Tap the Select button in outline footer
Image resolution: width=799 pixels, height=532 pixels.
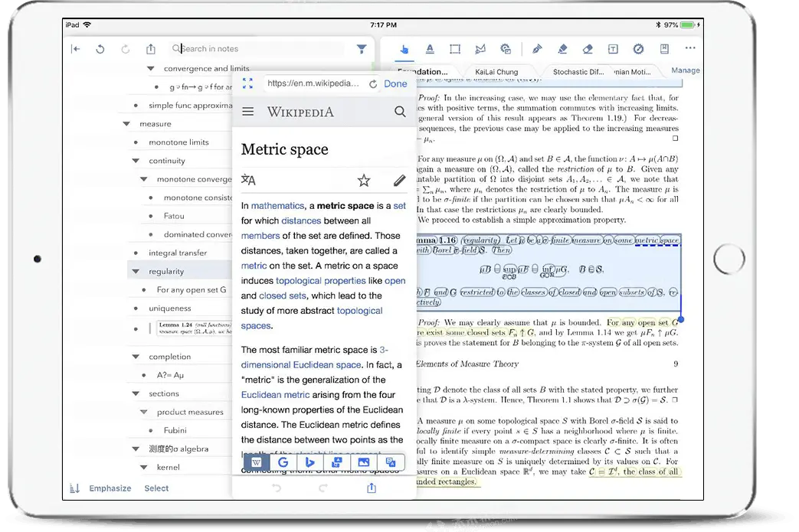[x=156, y=488]
